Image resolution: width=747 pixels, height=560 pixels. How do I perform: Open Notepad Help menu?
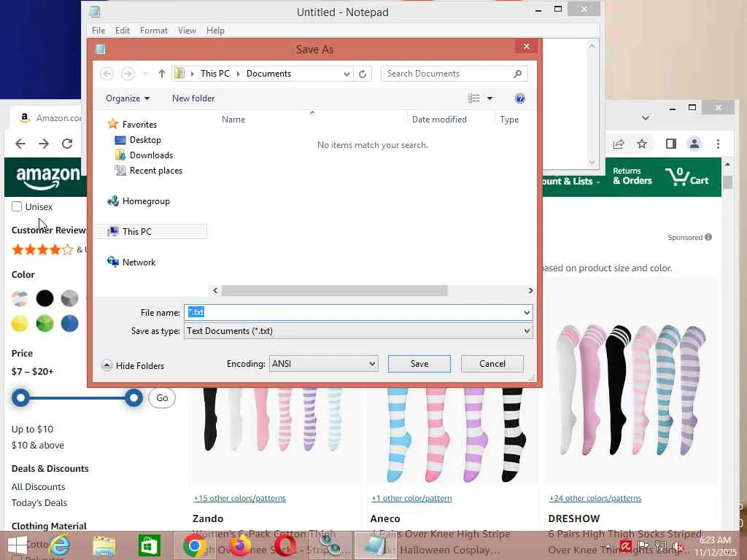pyautogui.click(x=215, y=31)
